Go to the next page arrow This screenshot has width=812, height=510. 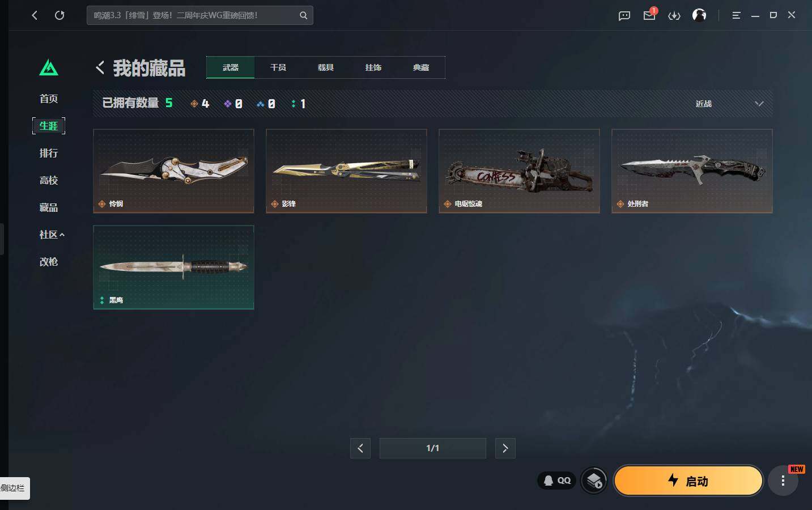(505, 448)
